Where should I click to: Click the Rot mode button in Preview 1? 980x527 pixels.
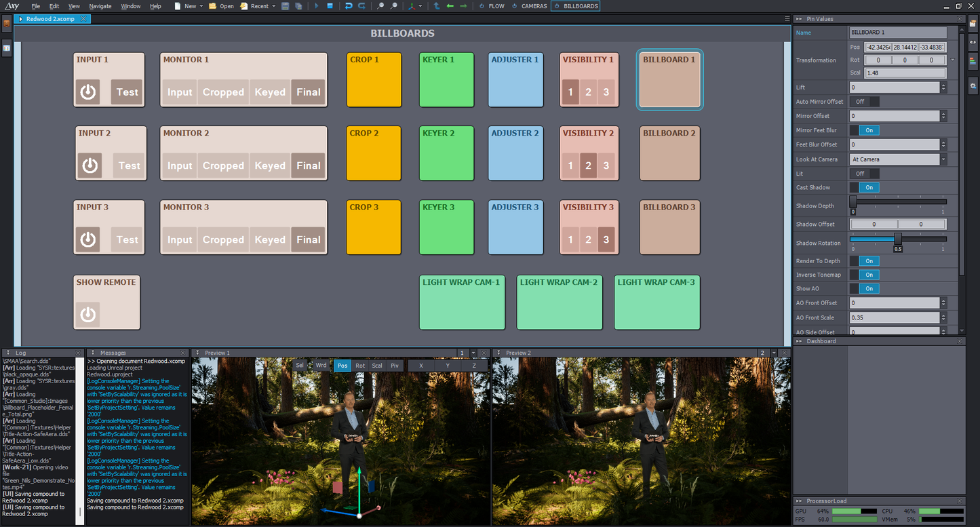(x=360, y=366)
